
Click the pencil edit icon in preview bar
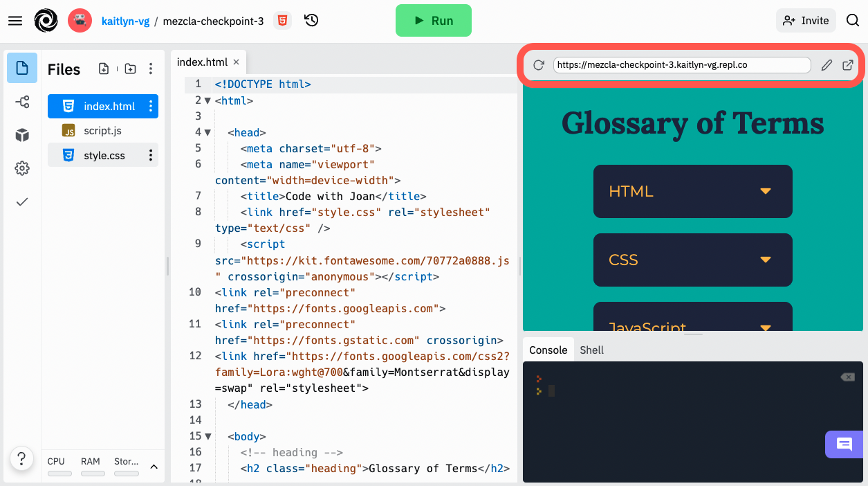tap(827, 65)
